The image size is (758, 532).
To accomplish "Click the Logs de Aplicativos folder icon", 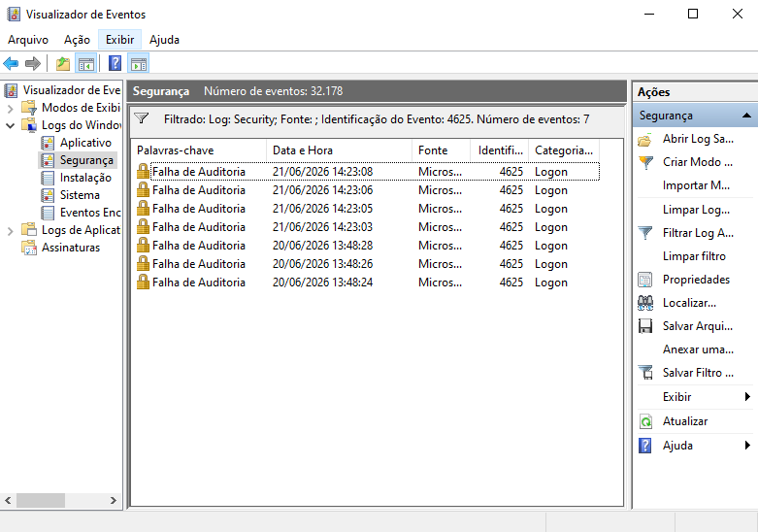I will [x=29, y=230].
